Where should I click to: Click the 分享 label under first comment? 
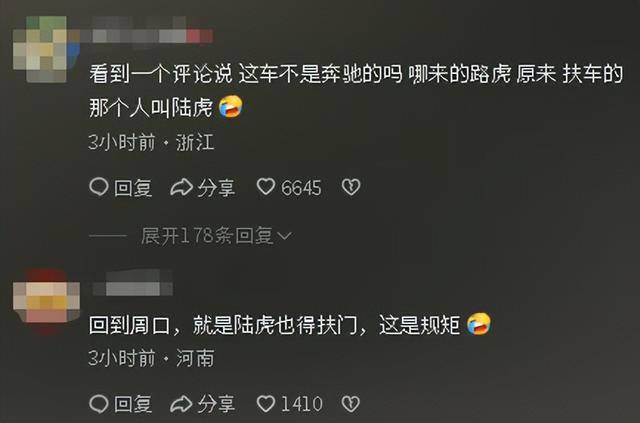point(216,188)
